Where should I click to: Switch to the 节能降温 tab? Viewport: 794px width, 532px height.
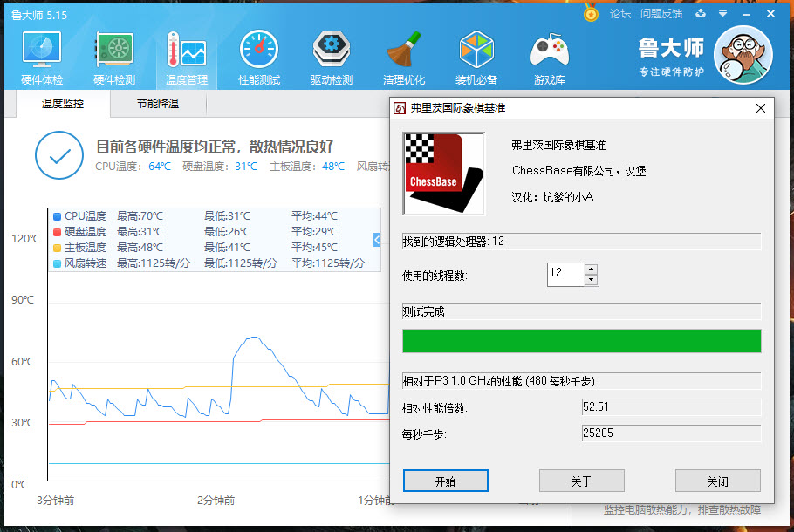(x=157, y=102)
